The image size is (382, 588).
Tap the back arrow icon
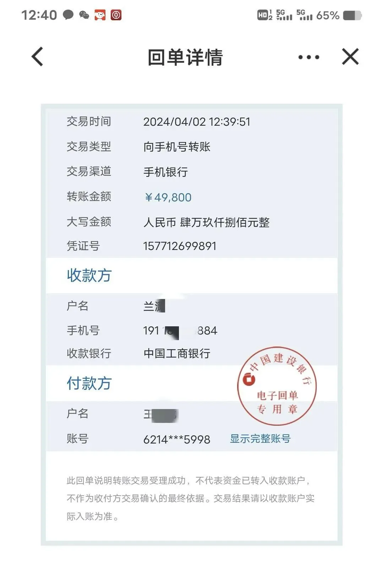tap(37, 57)
